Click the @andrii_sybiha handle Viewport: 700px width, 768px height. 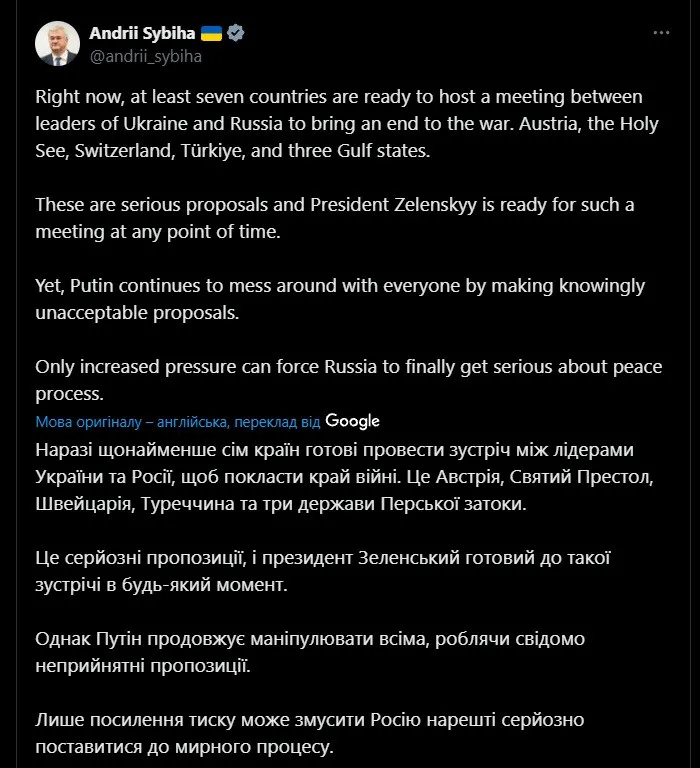pos(146,56)
